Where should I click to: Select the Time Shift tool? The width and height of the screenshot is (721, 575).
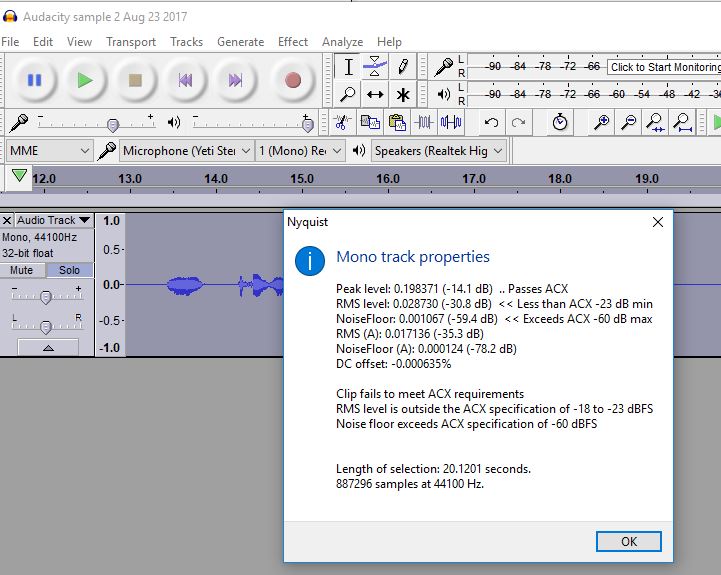[375, 95]
